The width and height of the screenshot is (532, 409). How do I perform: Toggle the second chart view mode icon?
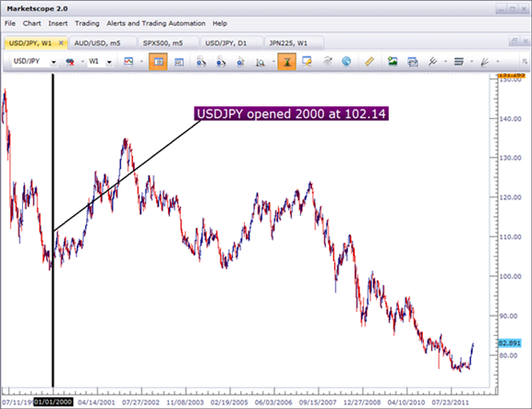(179, 62)
